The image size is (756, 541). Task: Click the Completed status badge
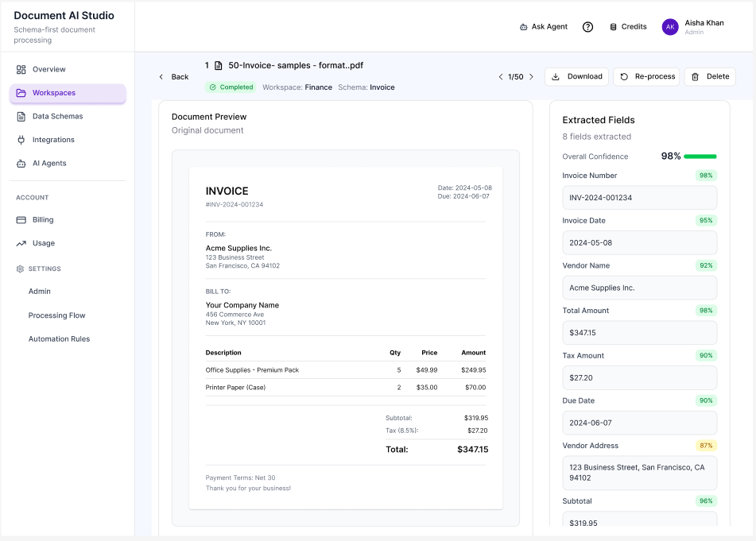(x=231, y=87)
